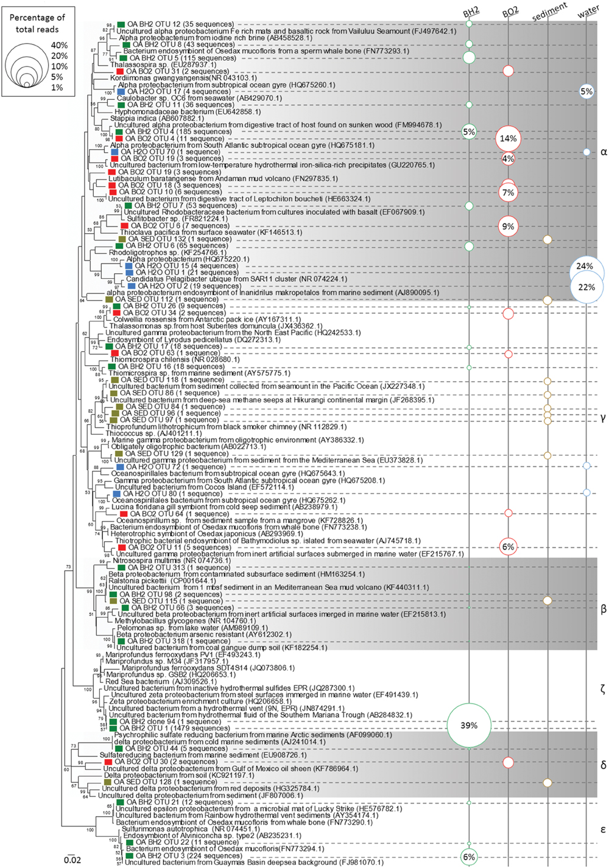
Task: Select the 10% label in the legend
Action: (60, 66)
